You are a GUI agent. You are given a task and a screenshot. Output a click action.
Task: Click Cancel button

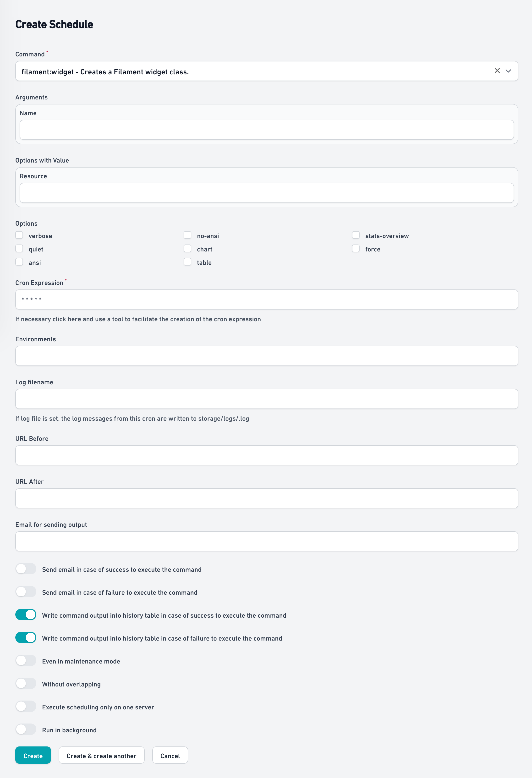(170, 756)
